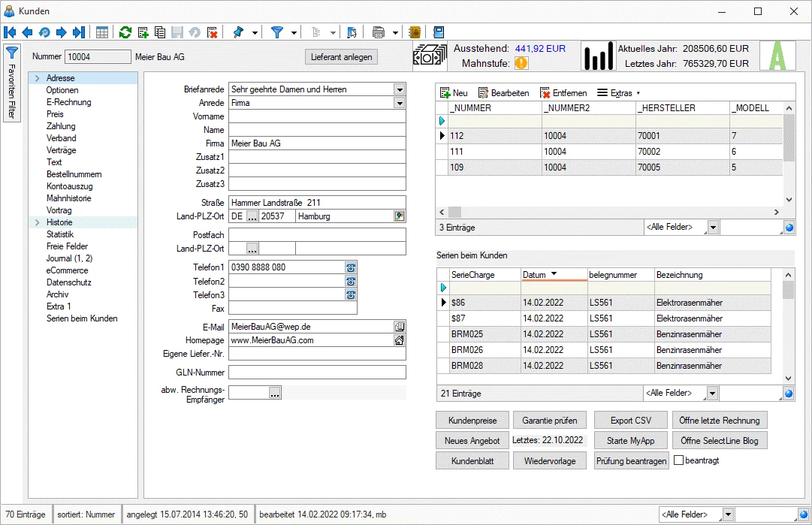Toggle the 'beantragt' checkbox
Screen dimensions: 812x525
679,460
